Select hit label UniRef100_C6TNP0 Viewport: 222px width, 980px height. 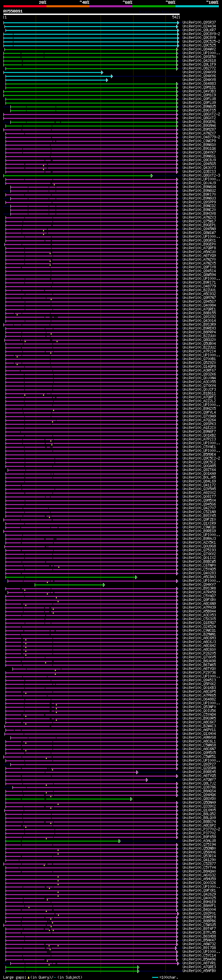click(x=199, y=565)
